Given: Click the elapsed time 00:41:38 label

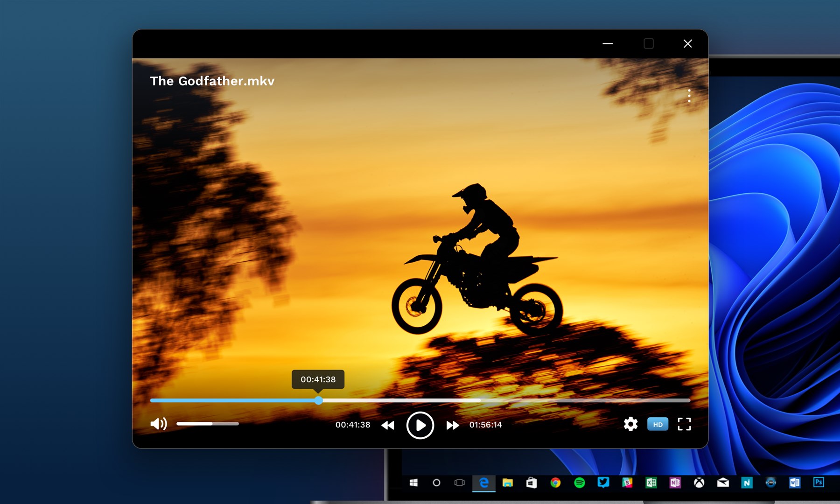Looking at the screenshot, I should pyautogui.click(x=353, y=425).
